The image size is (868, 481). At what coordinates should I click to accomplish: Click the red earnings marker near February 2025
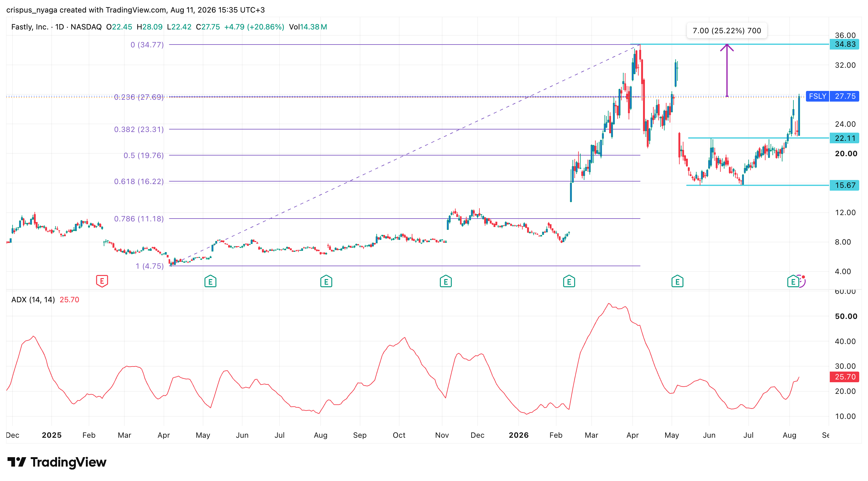click(102, 281)
